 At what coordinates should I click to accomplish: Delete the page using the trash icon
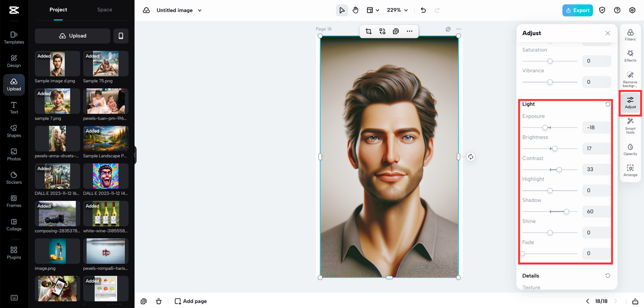click(159, 301)
